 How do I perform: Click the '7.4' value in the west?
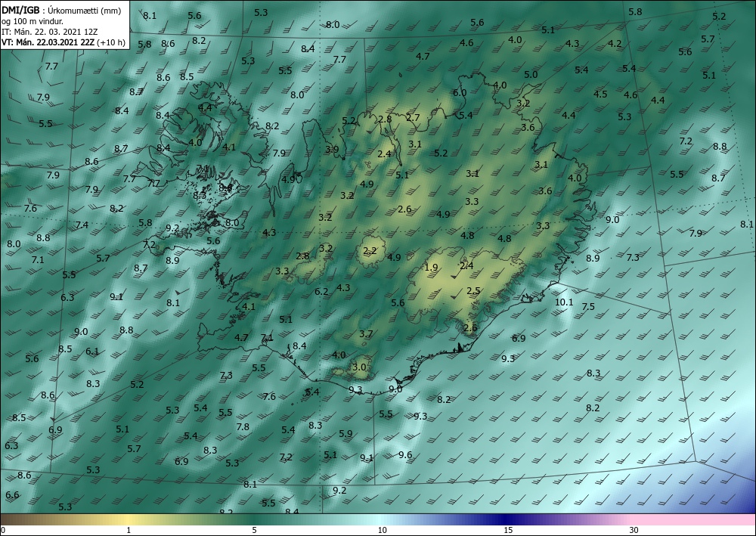(82, 225)
